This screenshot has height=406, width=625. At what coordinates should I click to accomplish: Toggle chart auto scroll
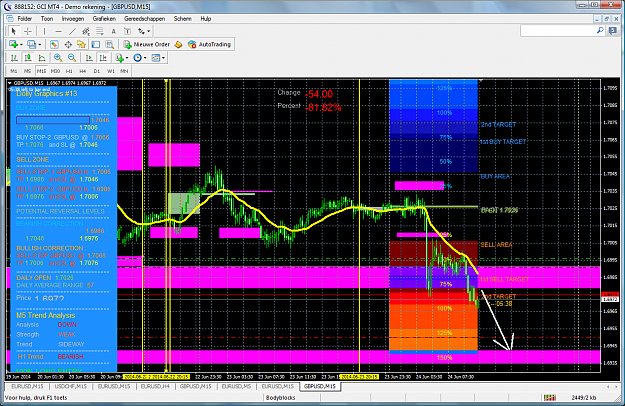click(89, 58)
